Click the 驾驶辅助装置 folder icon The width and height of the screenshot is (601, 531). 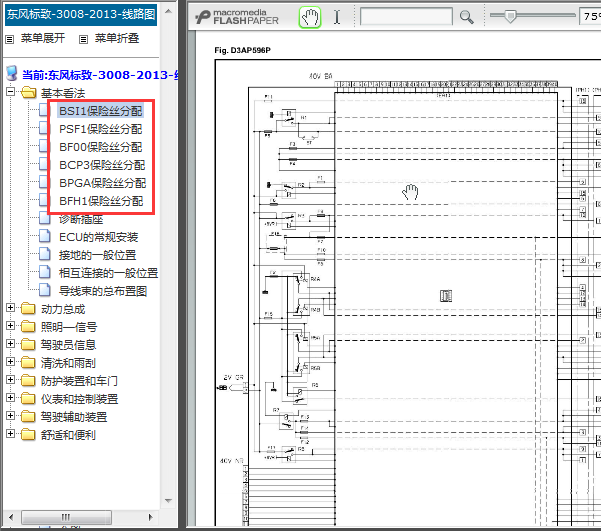[x=28, y=416]
